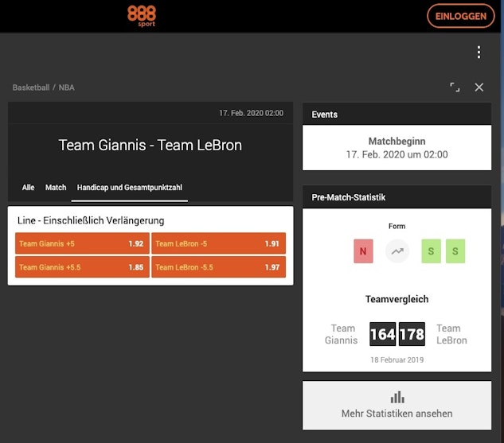Switch to the Alle tab

tap(29, 188)
